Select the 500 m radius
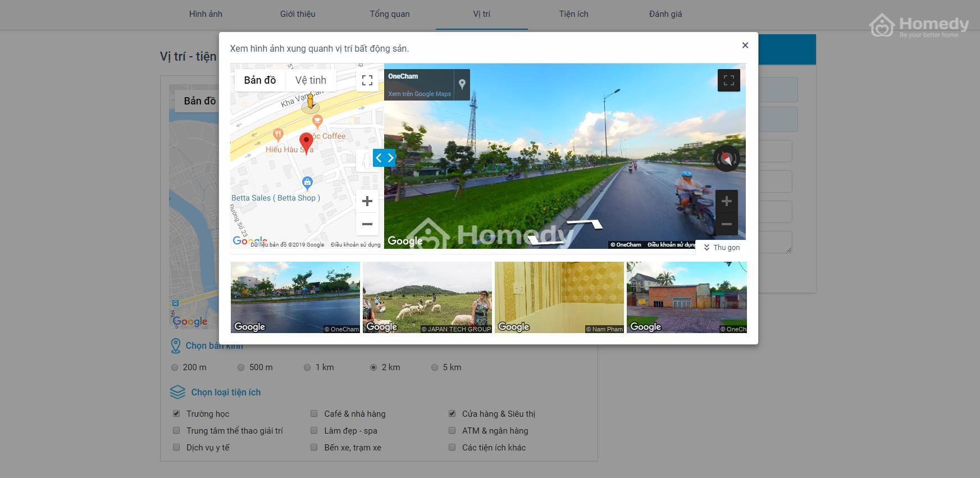This screenshot has height=478, width=980. (x=241, y=367)
